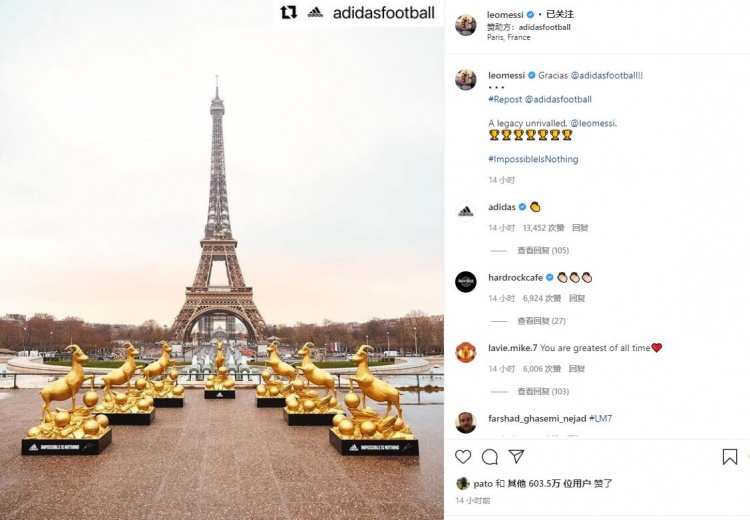Image resolution: width=750 pixels, height=520 pixels.
Task: Open adidas avatar beside adidas comment
Action: (x=465, y=211)
